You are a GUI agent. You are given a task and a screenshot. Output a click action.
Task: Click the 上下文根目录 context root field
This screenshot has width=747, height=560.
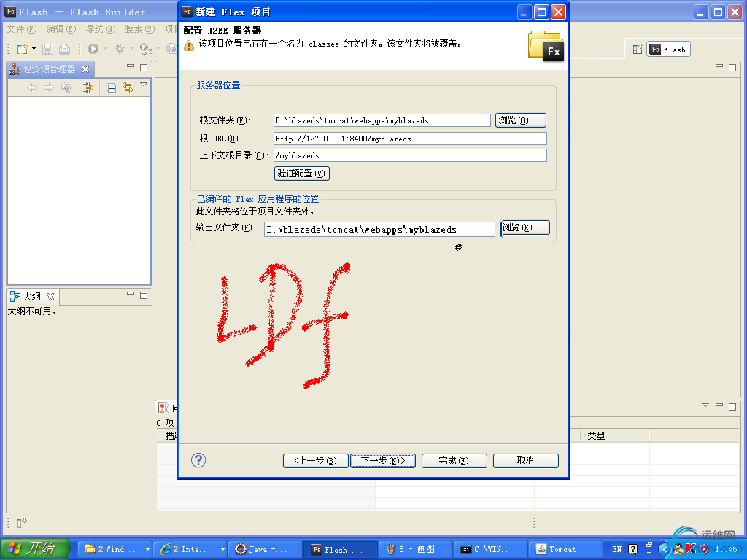click(410, 155)
